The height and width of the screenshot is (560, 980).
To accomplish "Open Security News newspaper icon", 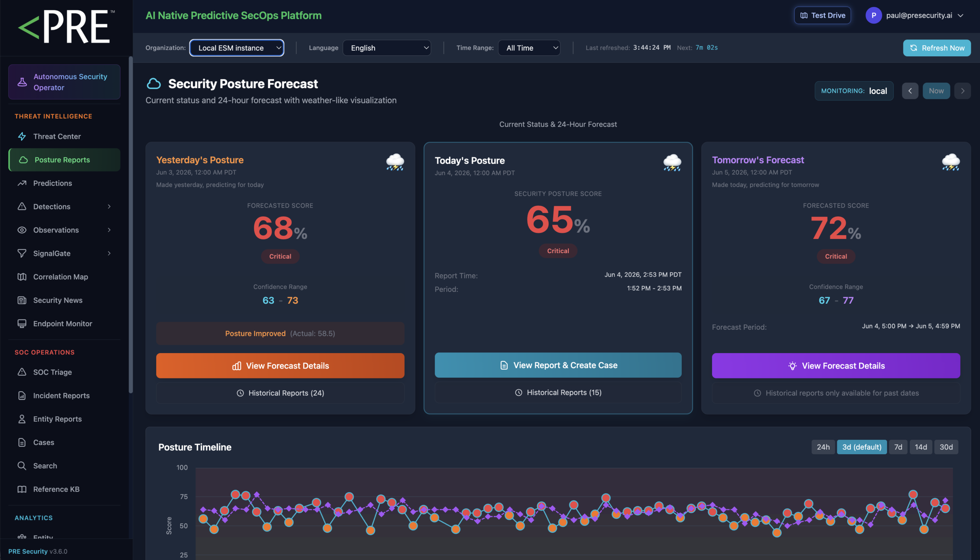I will pos(22,300).
